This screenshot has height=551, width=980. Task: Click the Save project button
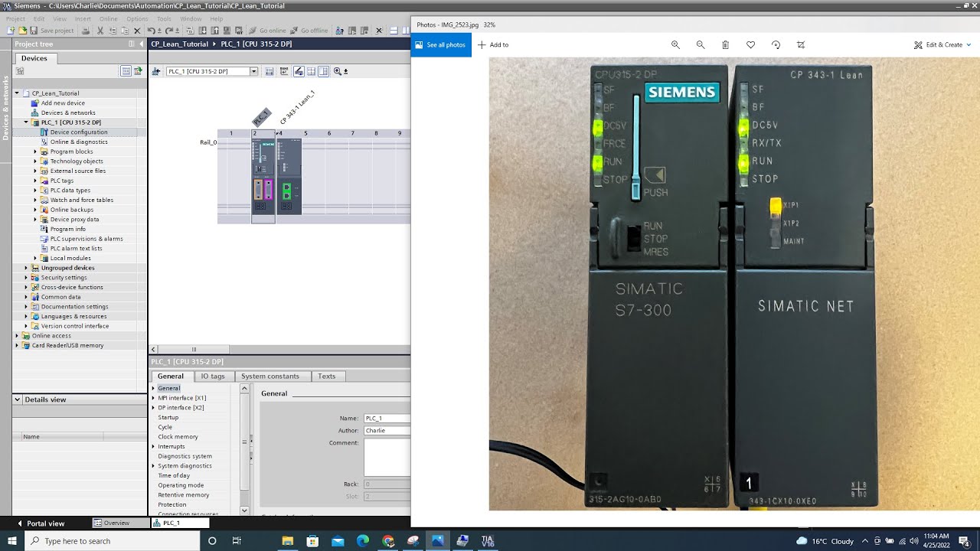point(52,31)
